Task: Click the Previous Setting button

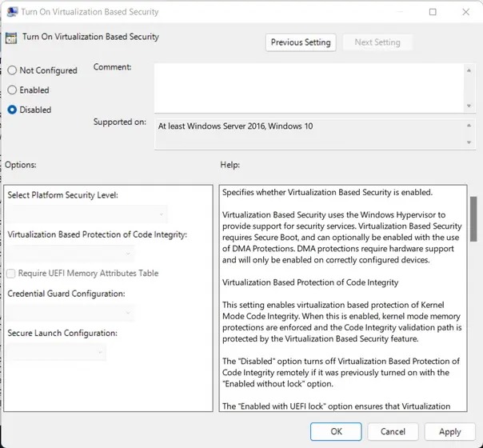Action: click(x=301, y=42)
